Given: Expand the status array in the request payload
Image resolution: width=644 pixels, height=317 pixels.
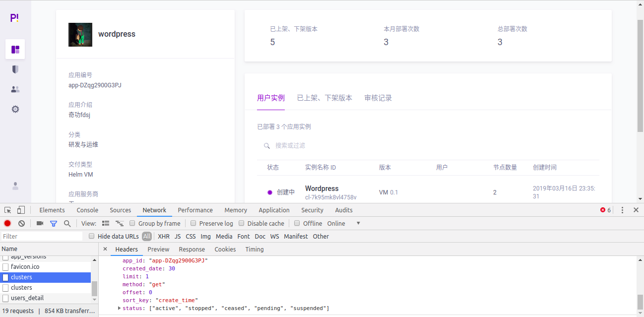Looking at the screenshot, I should [x=119, y=308].
